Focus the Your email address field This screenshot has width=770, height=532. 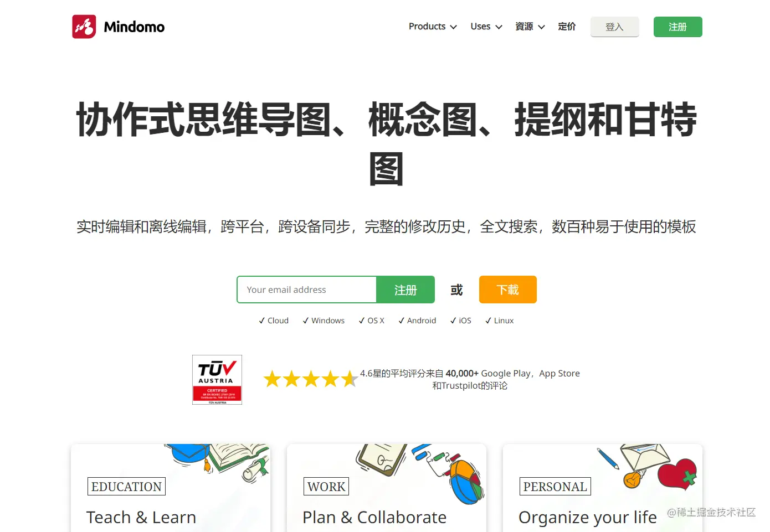307,290
